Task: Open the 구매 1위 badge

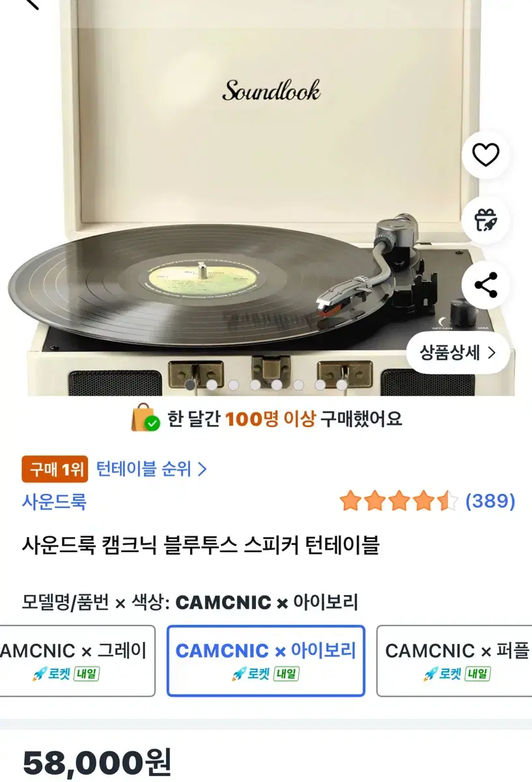Action: [x=55, y=469]
